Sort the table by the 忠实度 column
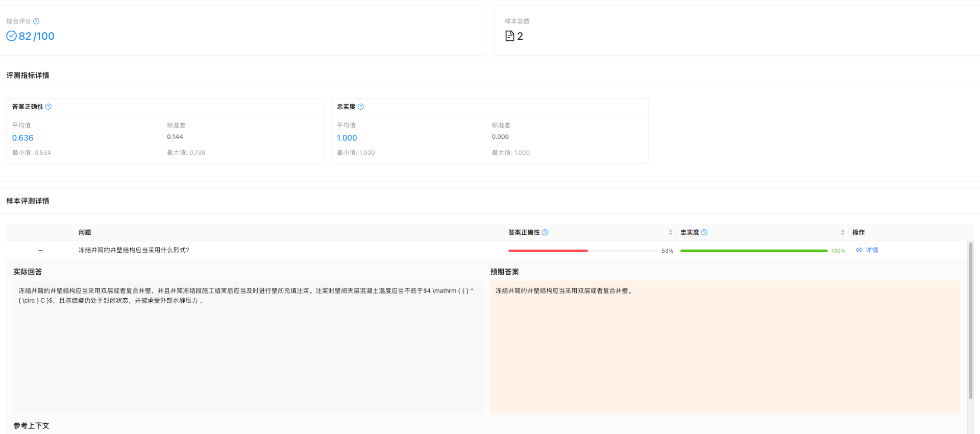 point(843,232)
